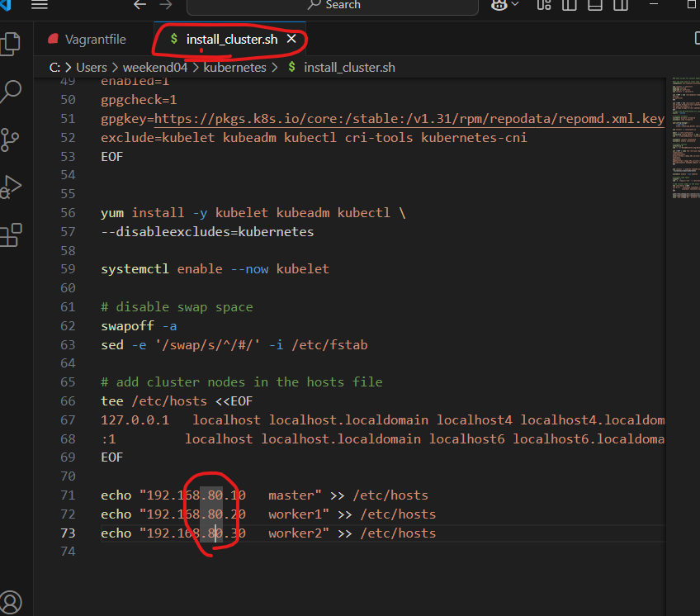Click 'tee /etc/hosts <<EOF' line

pos(177,401)
